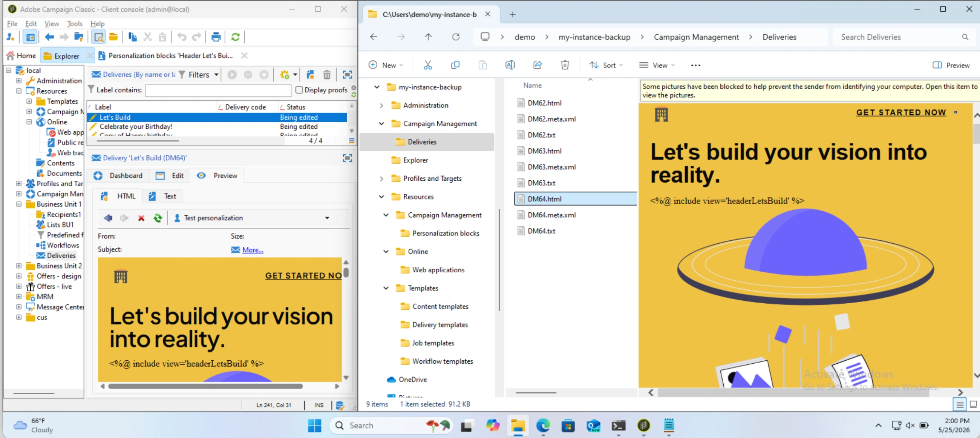
Task: Click the Search Deliveries box
Action: click(x=904, y=37)
